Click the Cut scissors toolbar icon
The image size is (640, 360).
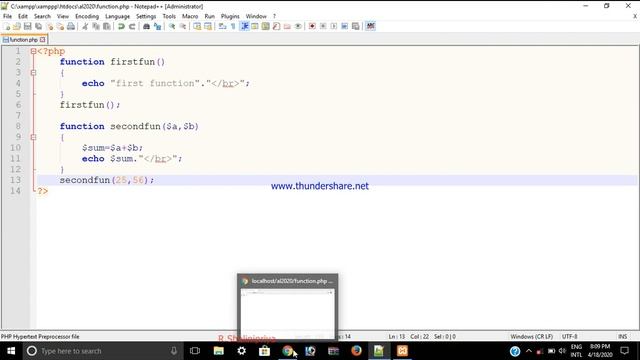(85, 26)
